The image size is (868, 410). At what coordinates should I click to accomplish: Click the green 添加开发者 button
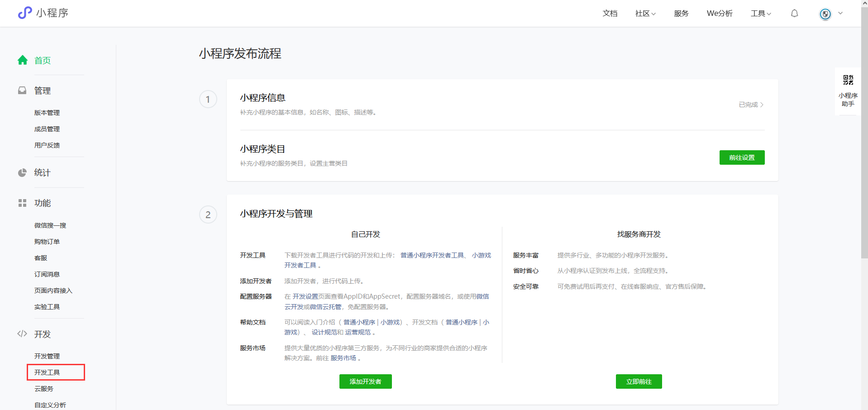pyautogui.click(x=365, y=381)
